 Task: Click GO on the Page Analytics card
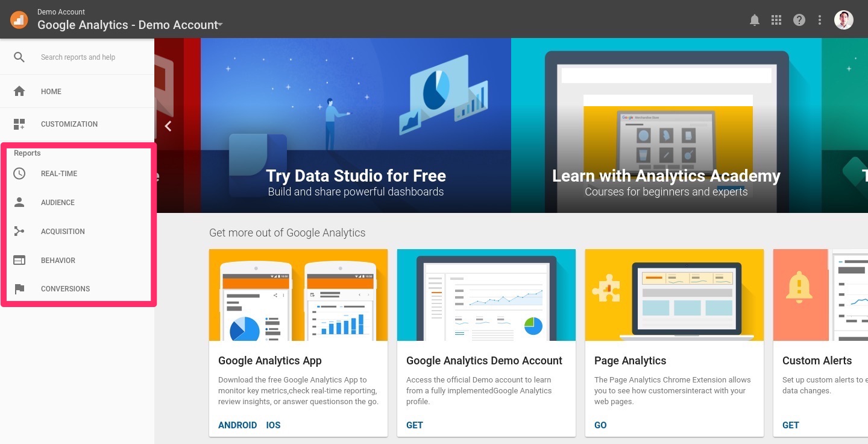point(600,425)
